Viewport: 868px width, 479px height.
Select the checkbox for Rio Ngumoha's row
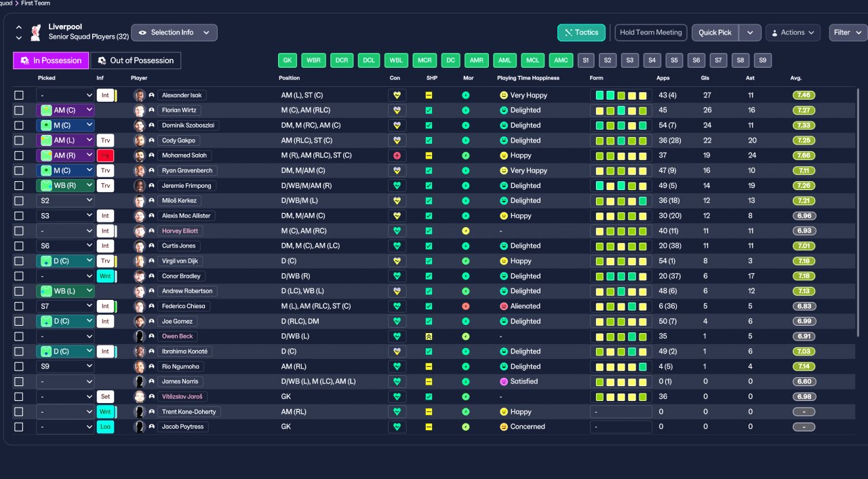(x=19, y=366)
